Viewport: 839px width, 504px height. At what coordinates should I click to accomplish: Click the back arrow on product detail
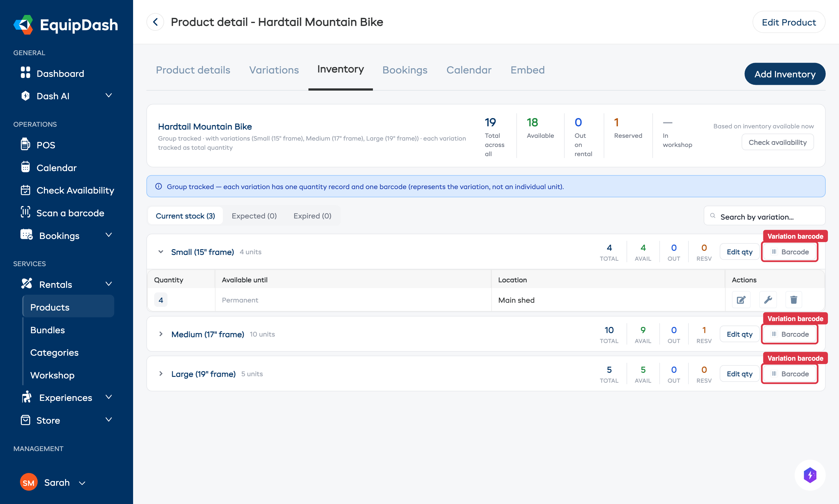coord(155,22)
